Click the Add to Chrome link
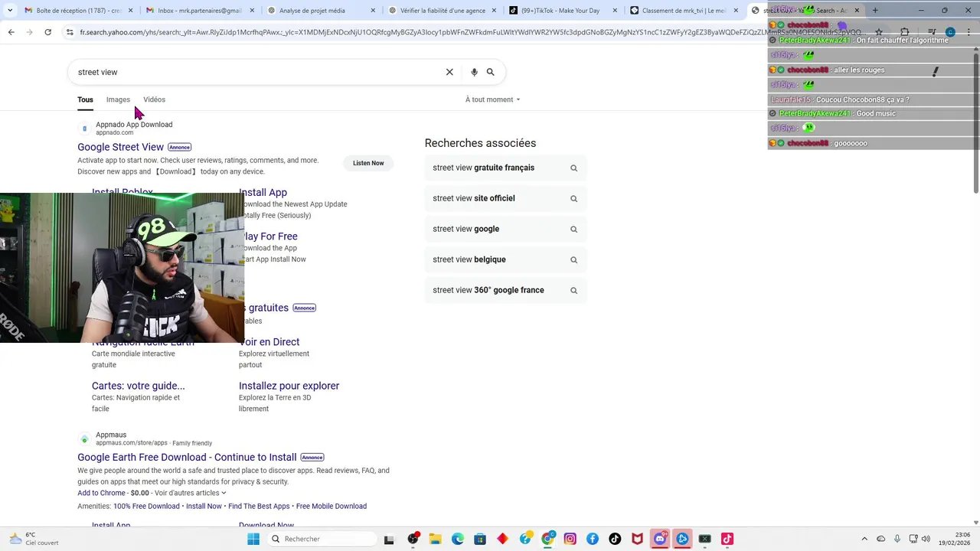 pos(101,493)
